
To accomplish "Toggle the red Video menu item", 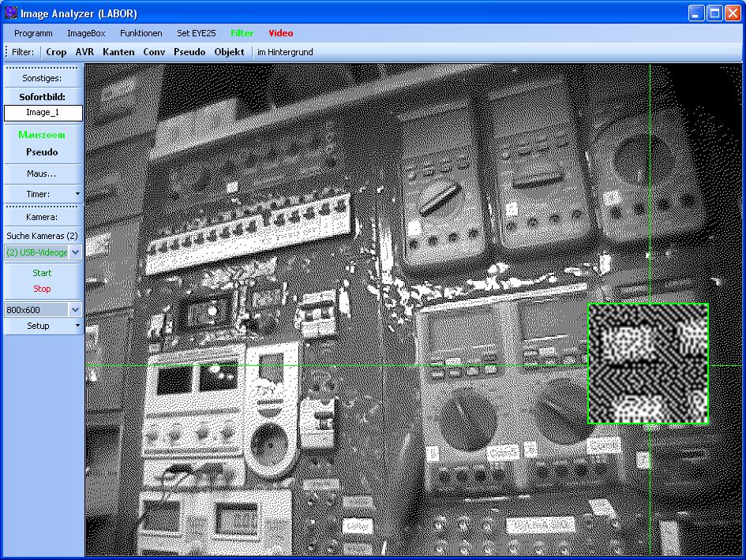I will (280, 33).
